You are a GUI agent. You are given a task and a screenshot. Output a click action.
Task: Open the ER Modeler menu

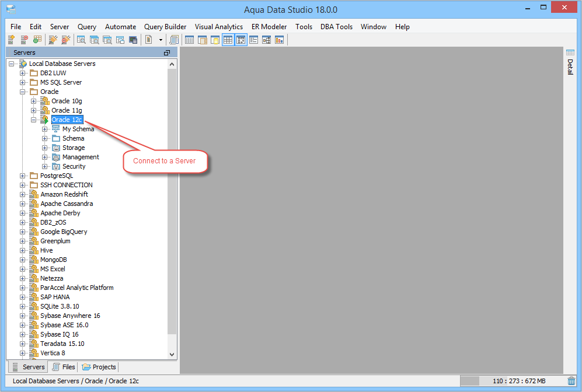click(269, 27)
